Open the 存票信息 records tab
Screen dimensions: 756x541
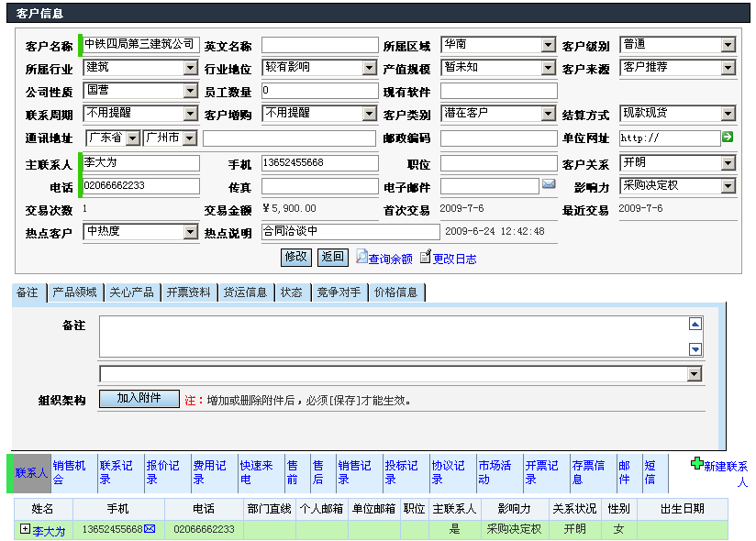[x=593, y=472]
